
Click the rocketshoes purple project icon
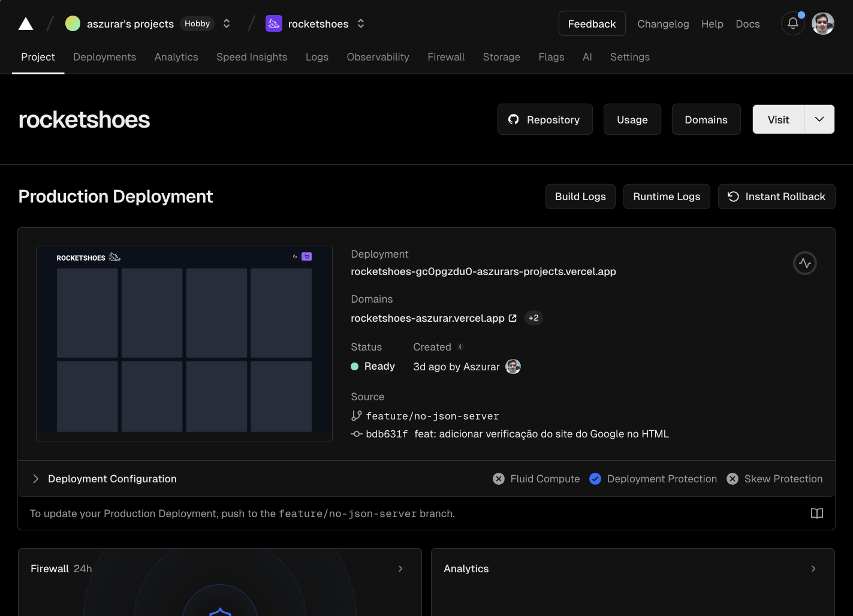point(274,23)
